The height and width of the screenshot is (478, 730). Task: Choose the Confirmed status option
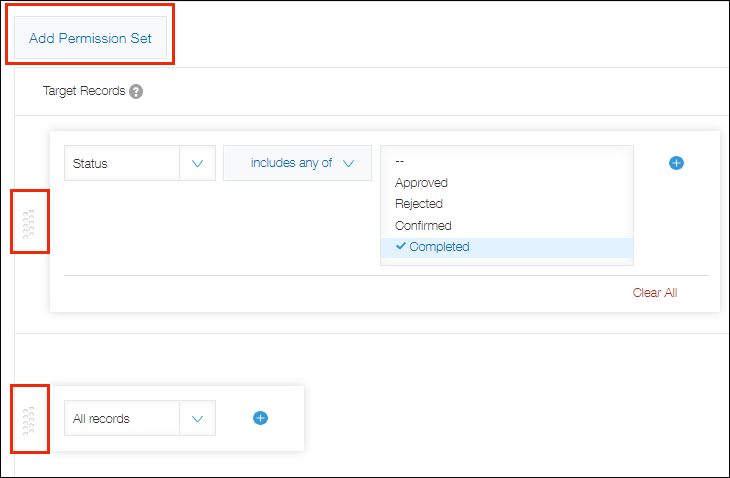423,226
